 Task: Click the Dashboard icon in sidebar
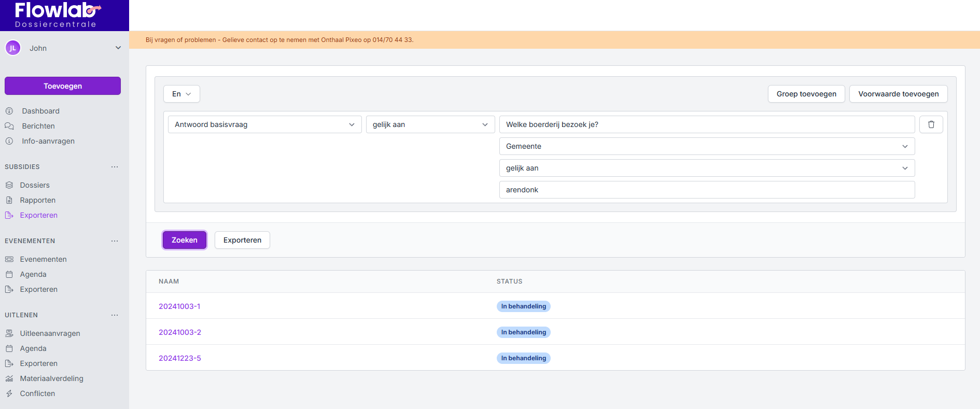[9, 111]
